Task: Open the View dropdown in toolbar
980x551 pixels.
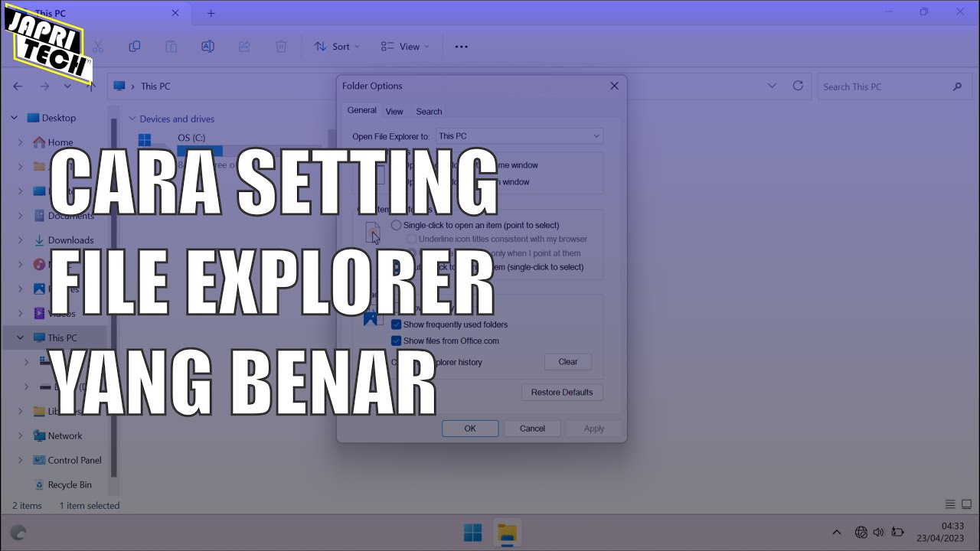Action: (x=405, y=47)
